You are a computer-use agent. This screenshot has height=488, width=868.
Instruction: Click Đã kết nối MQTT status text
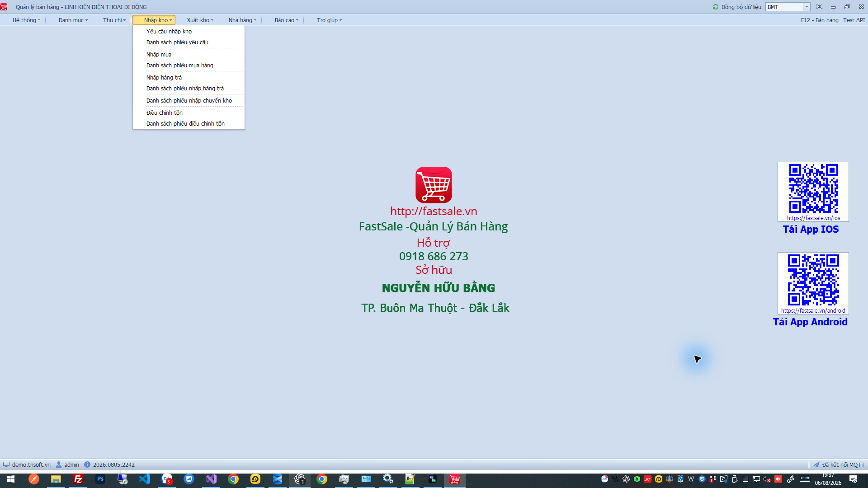tap(843, 465)
